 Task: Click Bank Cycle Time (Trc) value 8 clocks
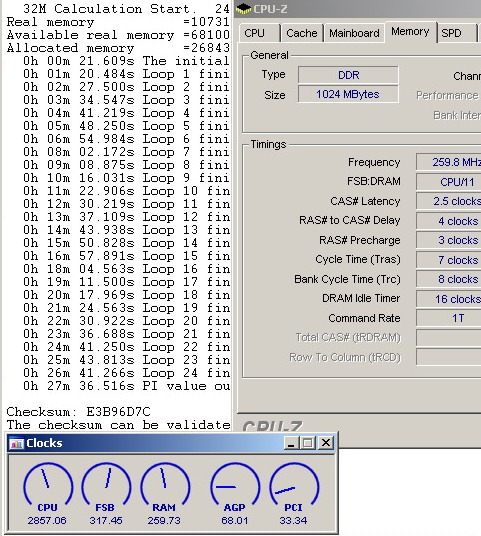point(449,279)
